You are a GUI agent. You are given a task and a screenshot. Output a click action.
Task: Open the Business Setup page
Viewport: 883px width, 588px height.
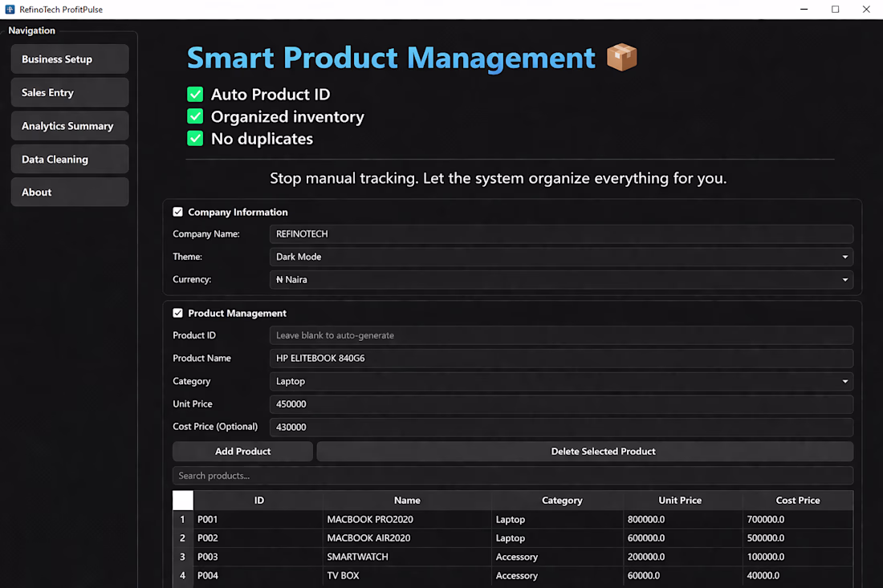click(70, 59)
